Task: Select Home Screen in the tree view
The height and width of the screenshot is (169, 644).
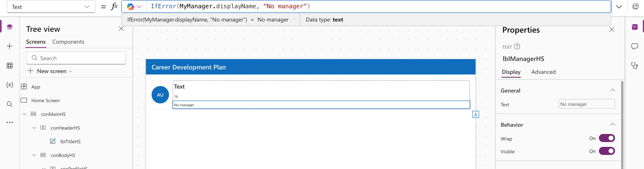Action: coord(45,101)
